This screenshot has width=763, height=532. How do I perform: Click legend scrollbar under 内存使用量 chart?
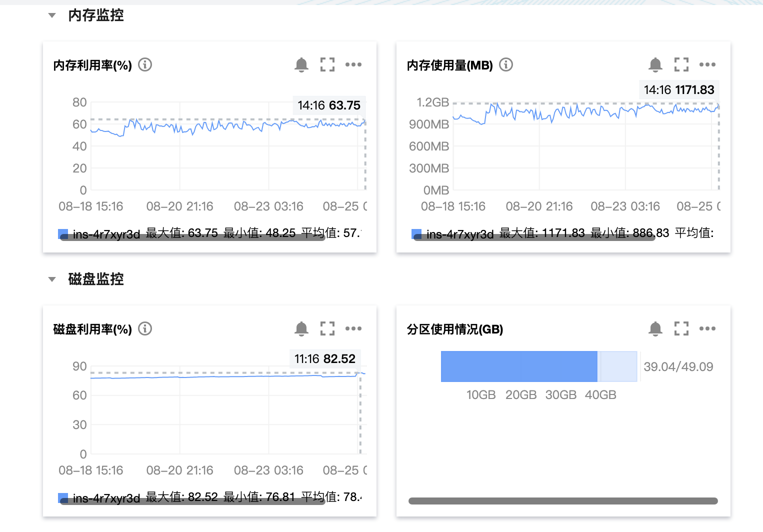click(x=534, y=237)
